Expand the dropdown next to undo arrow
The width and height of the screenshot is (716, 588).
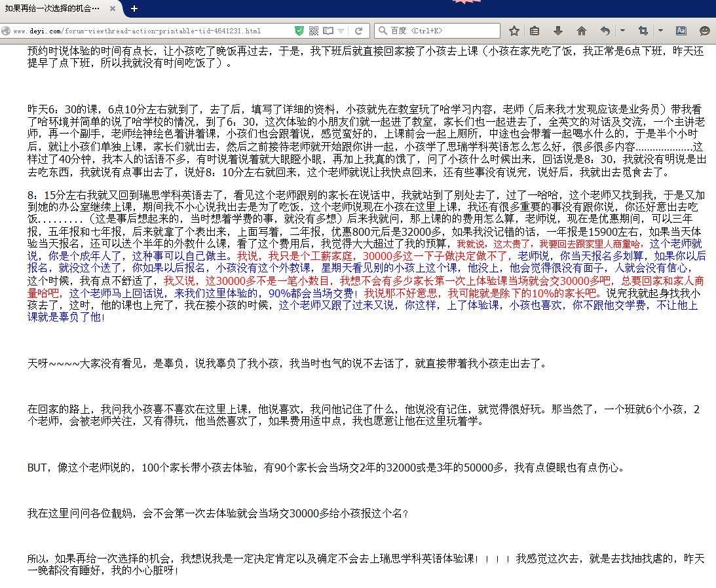click(x=622, y=31)
